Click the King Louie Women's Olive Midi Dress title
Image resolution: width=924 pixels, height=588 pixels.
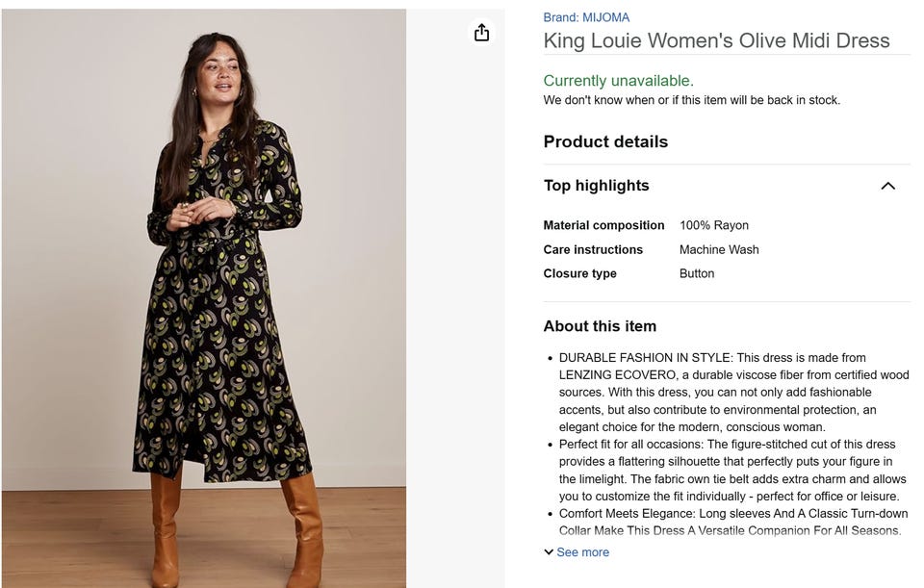[x=716, y=40]
